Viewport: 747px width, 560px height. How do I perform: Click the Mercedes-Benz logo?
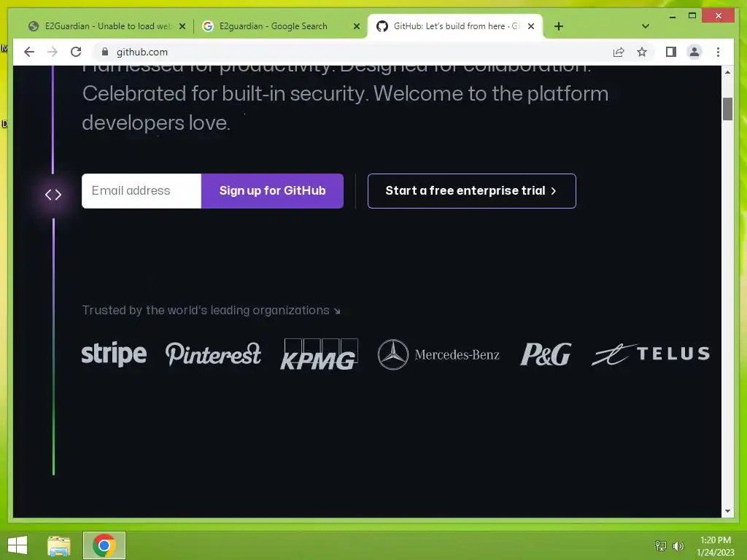coord(438,354)
